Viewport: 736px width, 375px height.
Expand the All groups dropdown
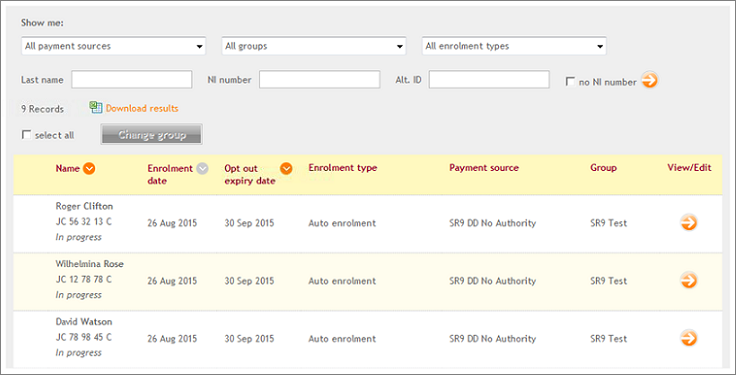tap(314, 46)
